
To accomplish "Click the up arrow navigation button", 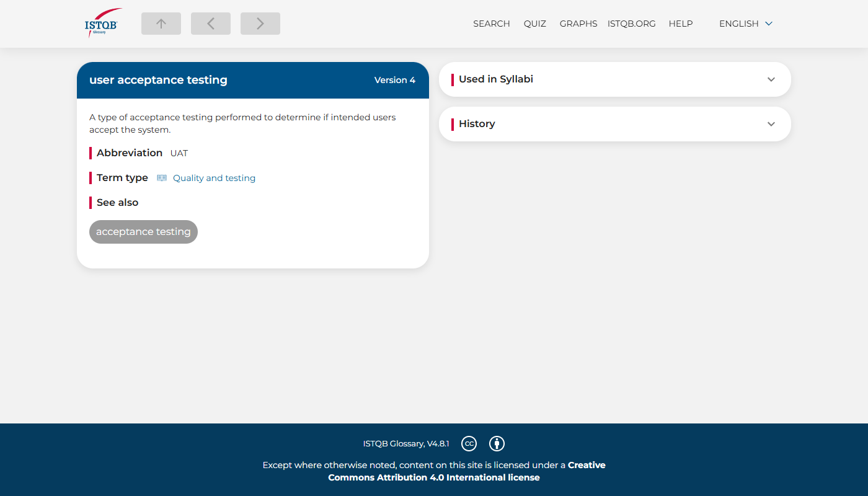I will tap(161, 24).
